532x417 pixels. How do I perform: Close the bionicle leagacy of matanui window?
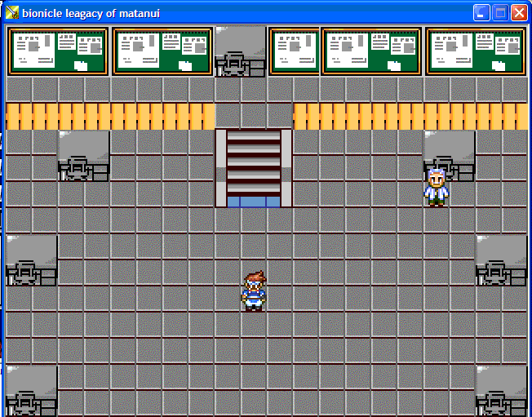[x=519, y=13]
